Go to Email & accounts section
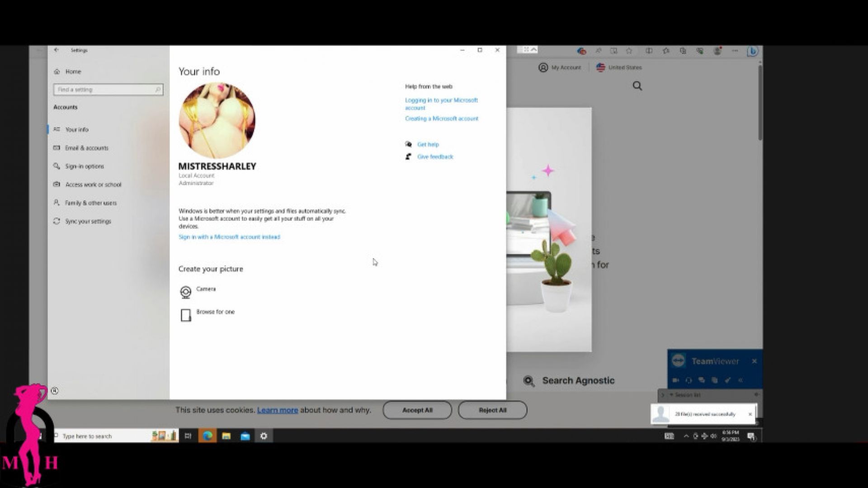The image size is (868, 488). point(86,148)
